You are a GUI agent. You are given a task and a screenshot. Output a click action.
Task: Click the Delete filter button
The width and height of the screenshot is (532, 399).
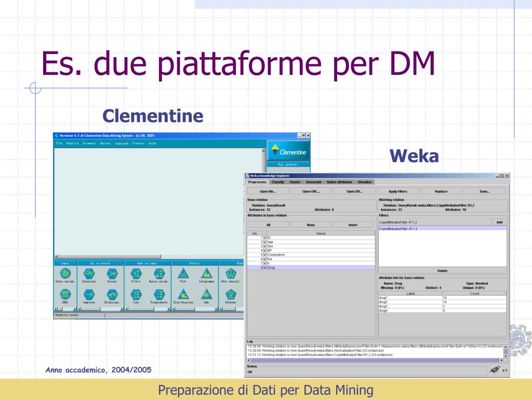pyautogui.click(x=443, y=271)
